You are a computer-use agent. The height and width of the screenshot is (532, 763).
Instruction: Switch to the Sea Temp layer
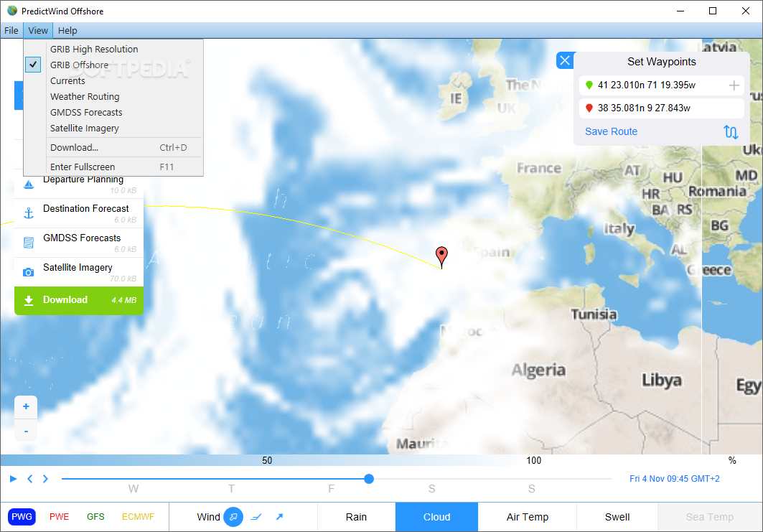click(x=710, y=517)
